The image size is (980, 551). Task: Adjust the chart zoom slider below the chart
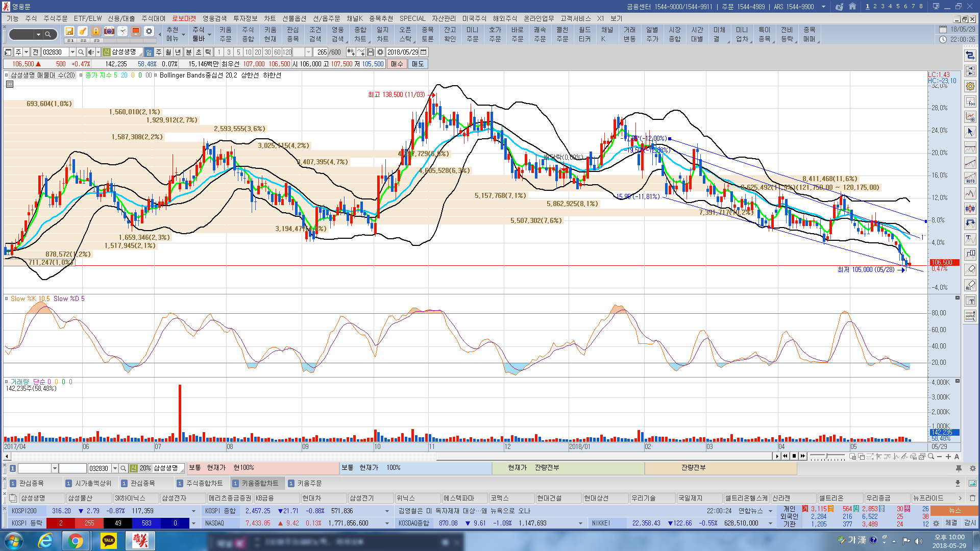tap(825, 457)
